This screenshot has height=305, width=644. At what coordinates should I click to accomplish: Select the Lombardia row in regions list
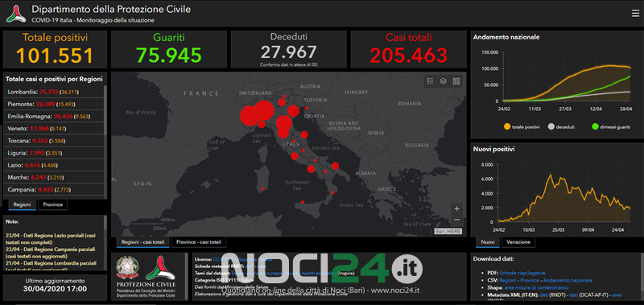[x=53, y=92]
